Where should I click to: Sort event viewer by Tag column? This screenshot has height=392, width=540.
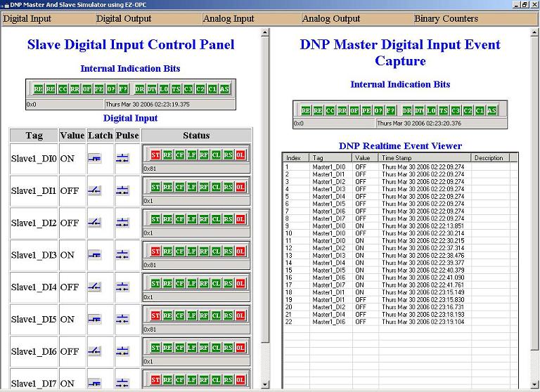pyautogui.click(x=330, y=157)
